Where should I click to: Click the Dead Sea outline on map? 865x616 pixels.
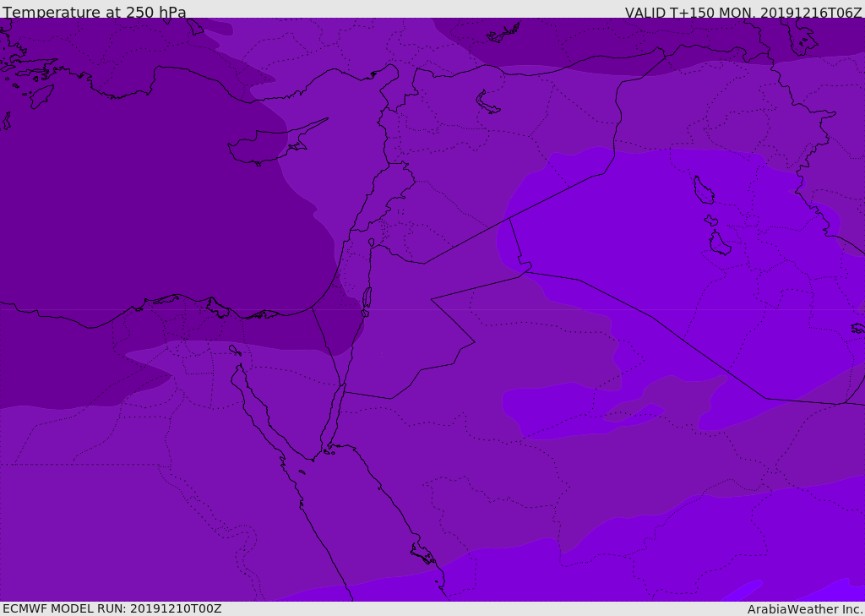coord(367,301)
